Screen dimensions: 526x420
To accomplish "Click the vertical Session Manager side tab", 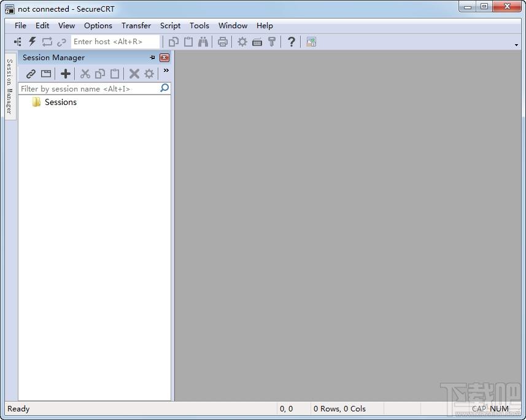I will point(10,87).
